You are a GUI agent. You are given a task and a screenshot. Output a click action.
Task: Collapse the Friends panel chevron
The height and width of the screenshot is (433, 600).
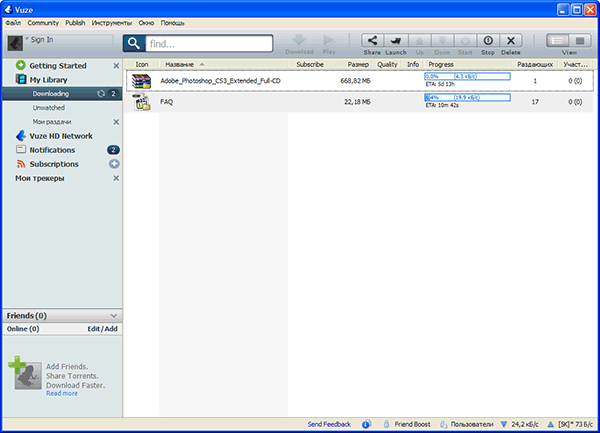coord(114,316)
